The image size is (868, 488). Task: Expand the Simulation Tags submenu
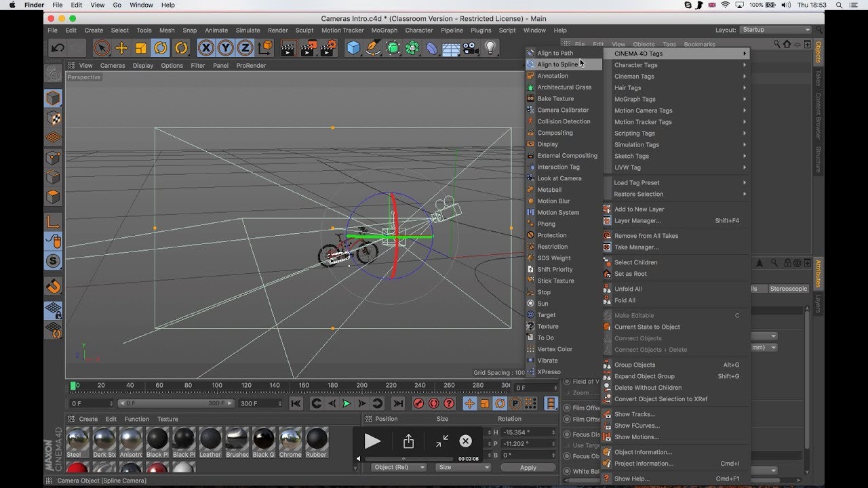[678, 144]
